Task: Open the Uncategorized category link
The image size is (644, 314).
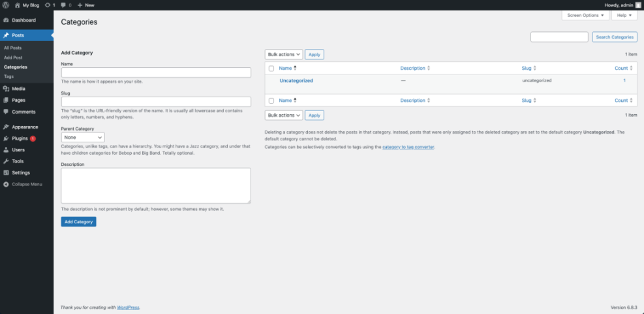Action: click(296, 80)
